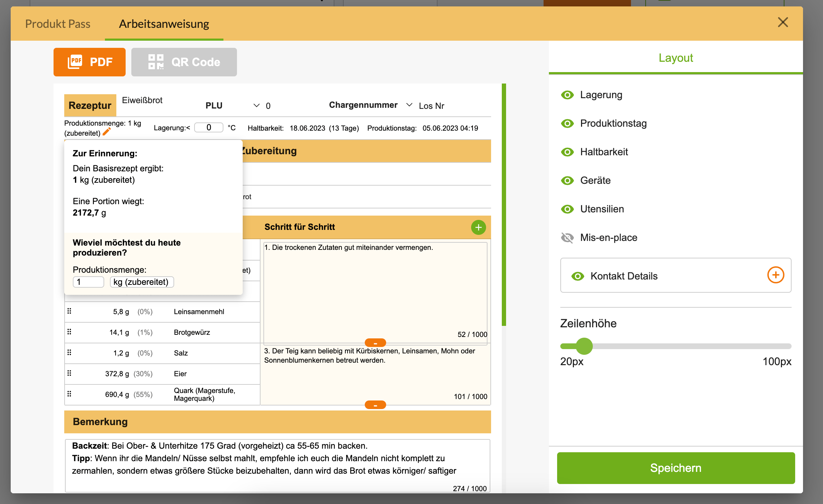This screenshot has width=823, height=504.
Task: Toggle Produktionstag visibility eye
Action: click(567, 124)
